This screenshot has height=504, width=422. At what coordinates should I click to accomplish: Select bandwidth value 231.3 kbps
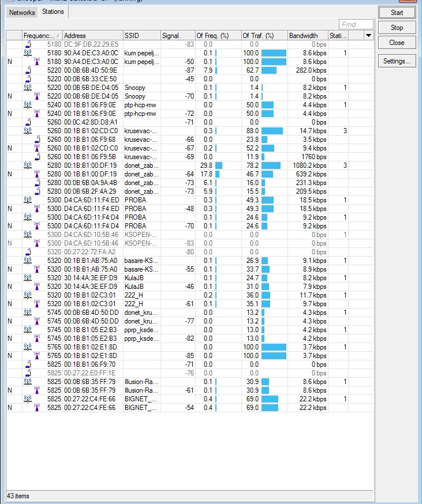(311, 183)
